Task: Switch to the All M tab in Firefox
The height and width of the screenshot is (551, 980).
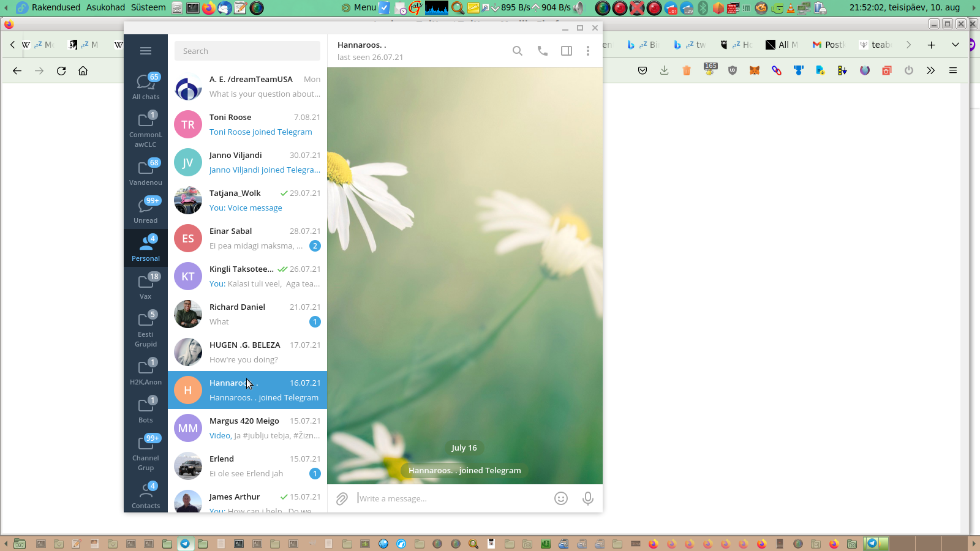Action: coord(782,45)
